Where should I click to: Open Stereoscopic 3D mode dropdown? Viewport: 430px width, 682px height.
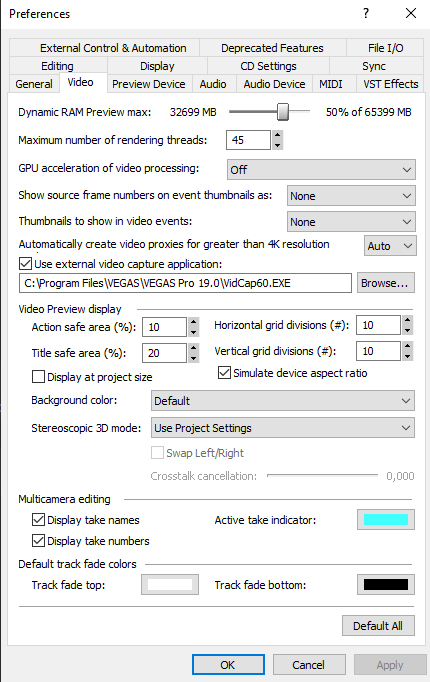[283, 428]
